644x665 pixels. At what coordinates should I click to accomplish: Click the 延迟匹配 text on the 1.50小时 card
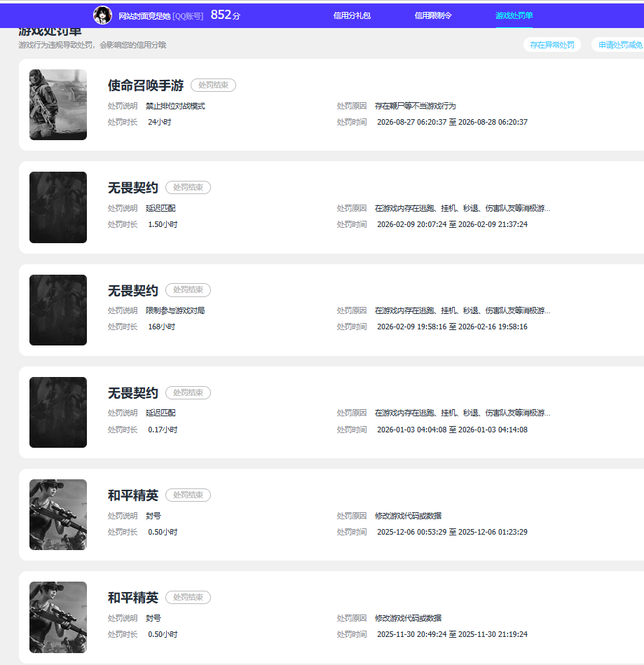coord(160,208)
